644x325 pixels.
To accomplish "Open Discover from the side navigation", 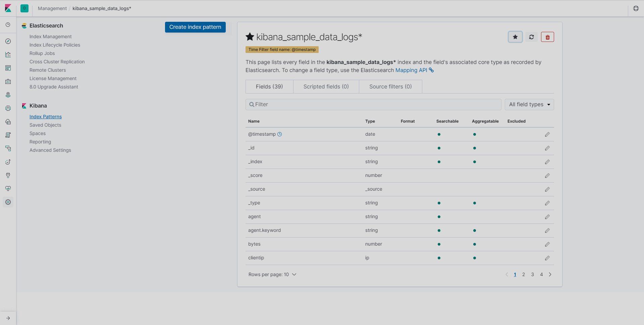I will click(x=8, y=41).
